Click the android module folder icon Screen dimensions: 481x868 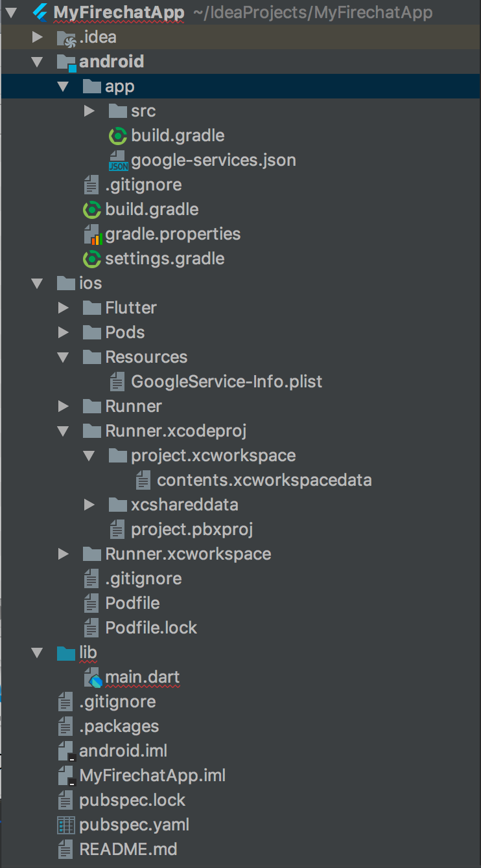[x=66, y=62]
